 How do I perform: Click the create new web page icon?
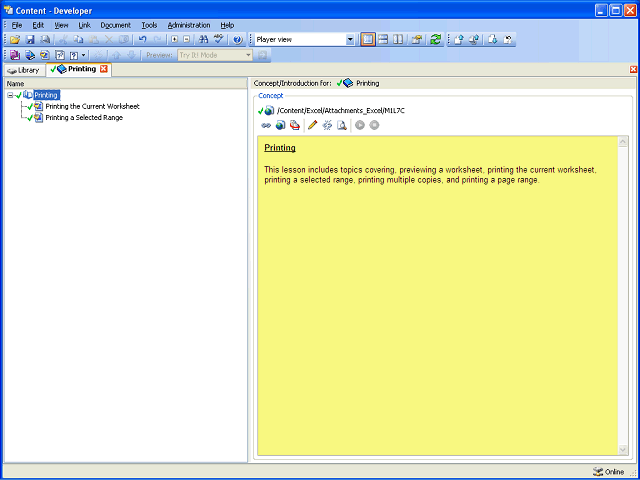280,125
